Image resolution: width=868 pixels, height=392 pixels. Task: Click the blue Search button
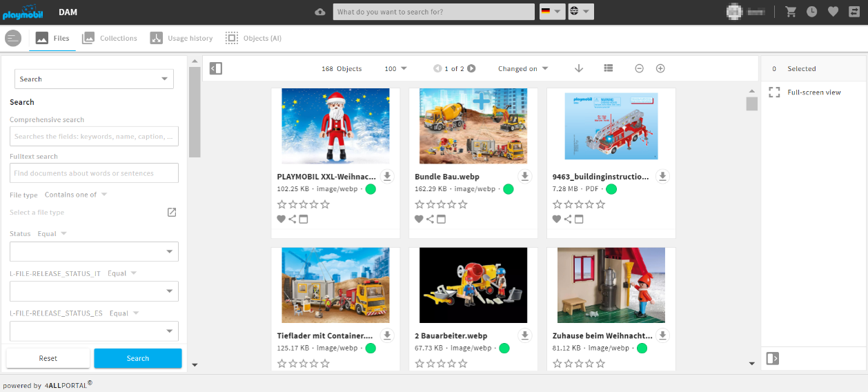click(x=138, y=358)
